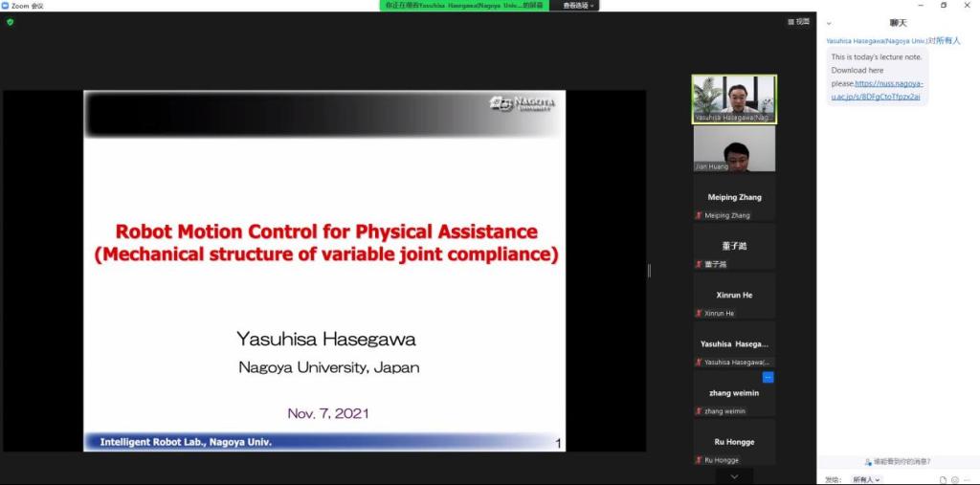Screen dimensions: 980x485
Task: Open the recipient dropdown in chat
Action: pos(866,479)
